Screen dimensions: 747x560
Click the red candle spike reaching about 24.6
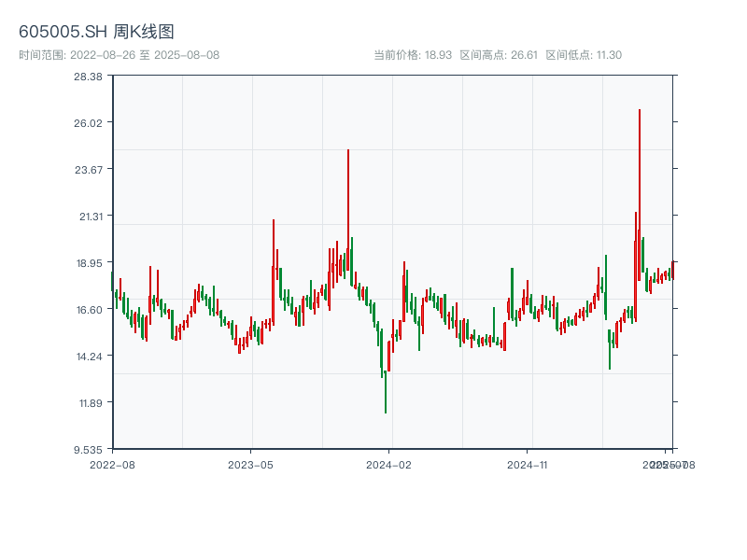pos(348,210)
